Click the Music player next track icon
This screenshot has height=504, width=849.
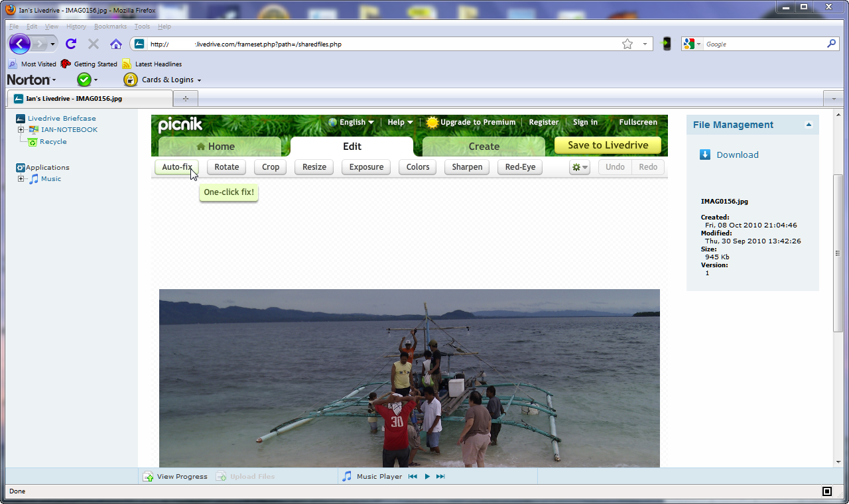440,476
